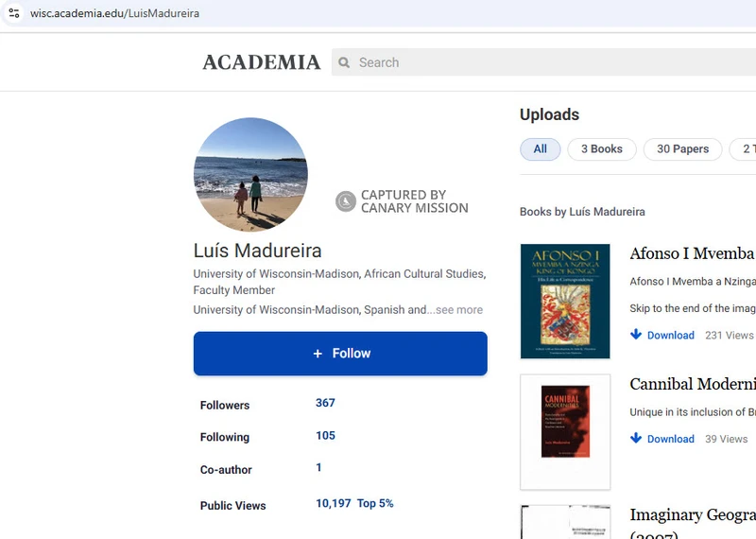Click the Uploads heading
The height and width of the screenshot is (539, 756).
coord(549,114)
